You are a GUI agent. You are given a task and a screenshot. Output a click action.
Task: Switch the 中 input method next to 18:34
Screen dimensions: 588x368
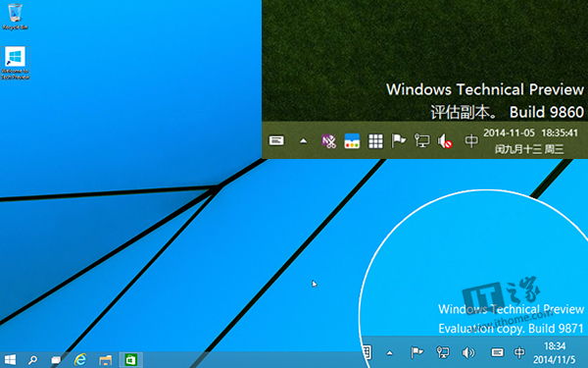pos(519,352)
